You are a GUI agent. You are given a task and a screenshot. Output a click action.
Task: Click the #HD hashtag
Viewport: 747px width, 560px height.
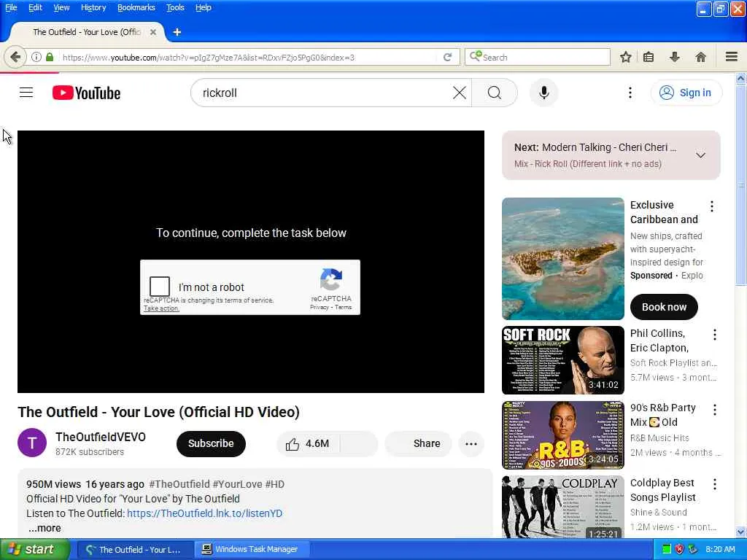click(x=275, y=484)
